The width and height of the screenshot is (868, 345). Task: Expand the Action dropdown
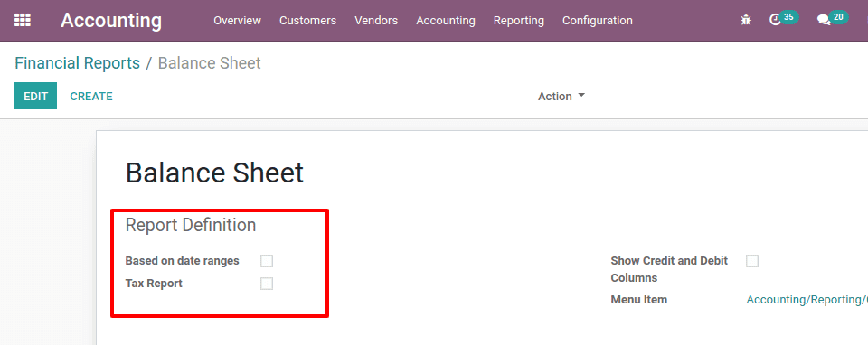pyautogui.click(x=561, y=97)
